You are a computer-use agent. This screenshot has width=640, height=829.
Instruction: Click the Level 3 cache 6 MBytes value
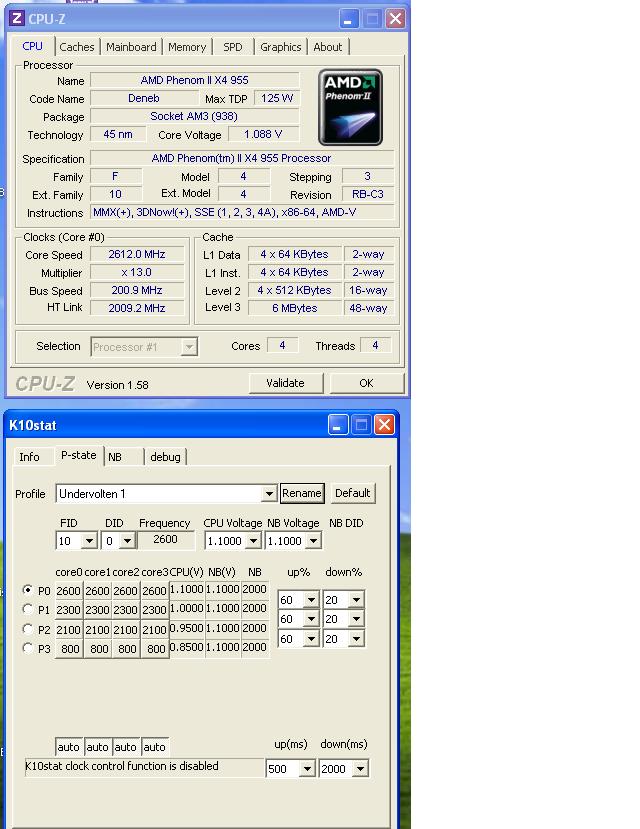click(x=294, y=308)
